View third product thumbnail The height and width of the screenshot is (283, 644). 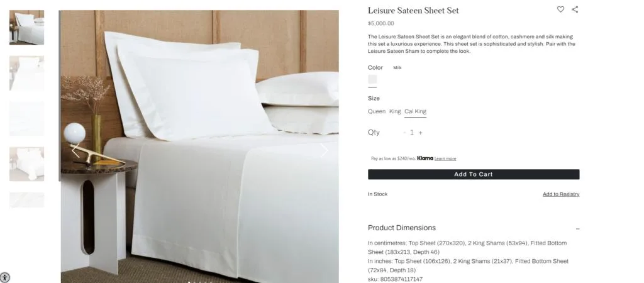pyautogui.click(x=26, y=118)
